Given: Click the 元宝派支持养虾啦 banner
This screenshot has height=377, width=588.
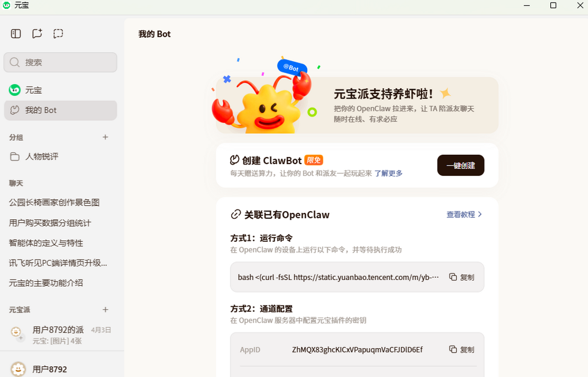Looking at the screenshot, I should click(357, 105).
